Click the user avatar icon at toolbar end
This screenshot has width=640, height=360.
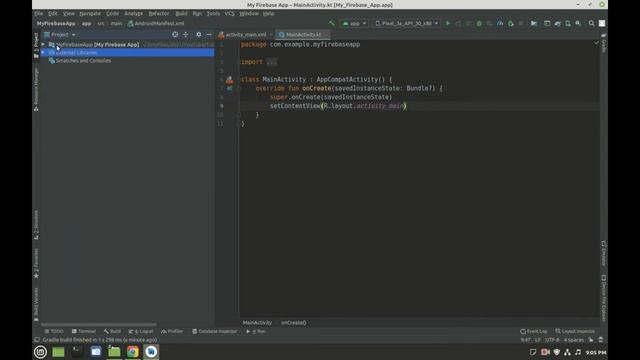(602, 23)
